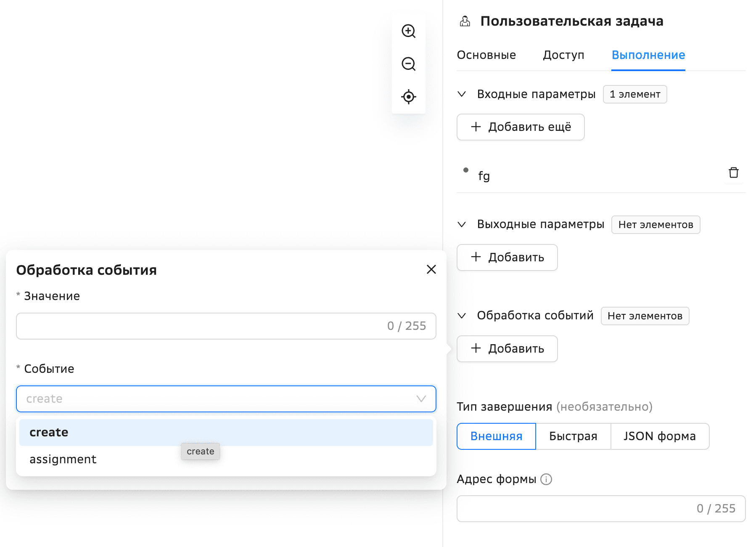
Task: Collapse the Входные параметры section
Action: (463, 94)
